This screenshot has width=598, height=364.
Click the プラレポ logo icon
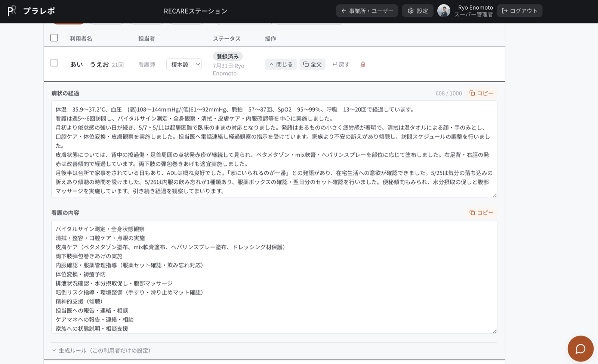pos(12,11)
